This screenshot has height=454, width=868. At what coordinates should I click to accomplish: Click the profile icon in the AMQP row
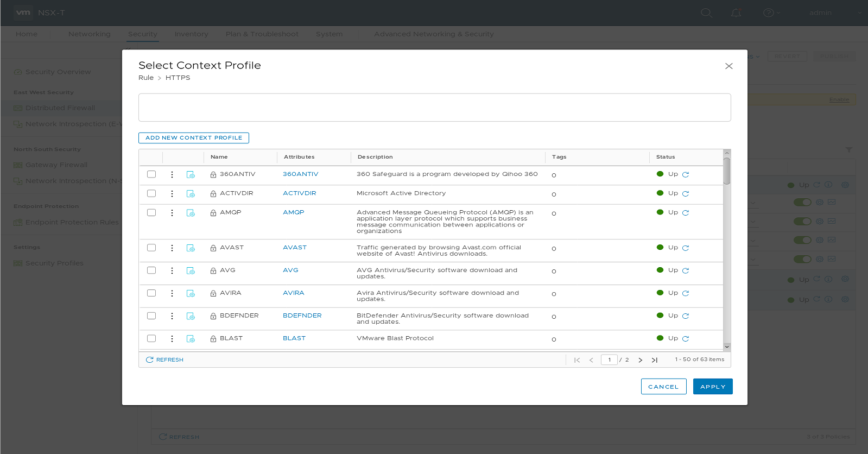tap(191, 213)
